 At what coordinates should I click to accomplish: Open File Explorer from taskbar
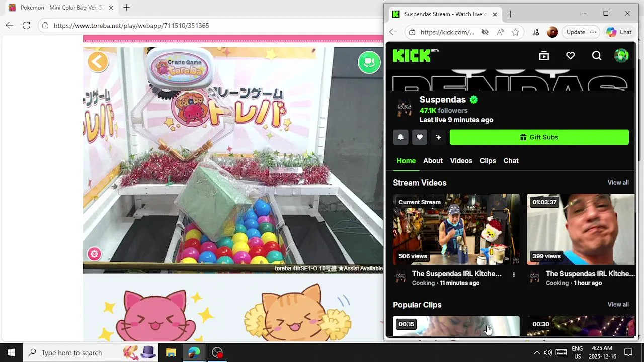coord(171,352)
